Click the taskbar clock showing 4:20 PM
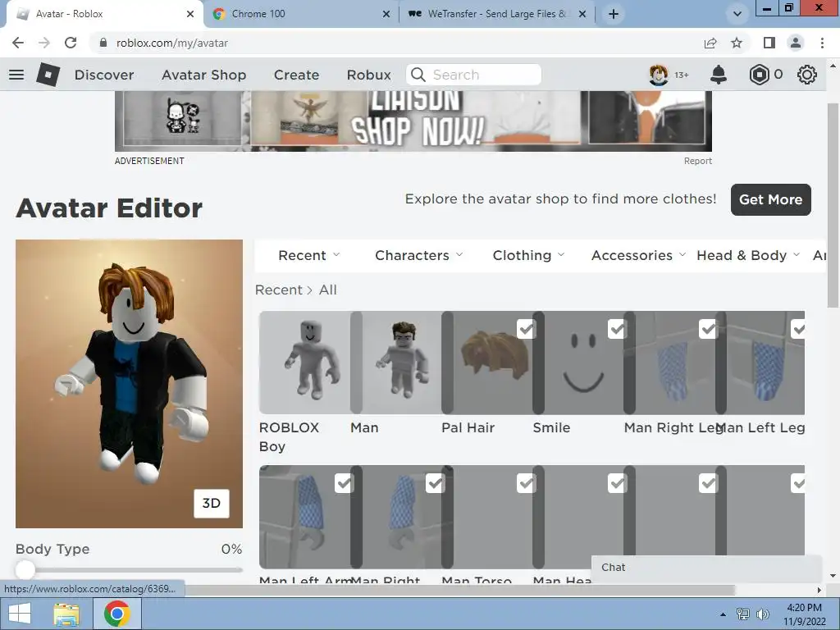840x630 pixels. (804, 614)
